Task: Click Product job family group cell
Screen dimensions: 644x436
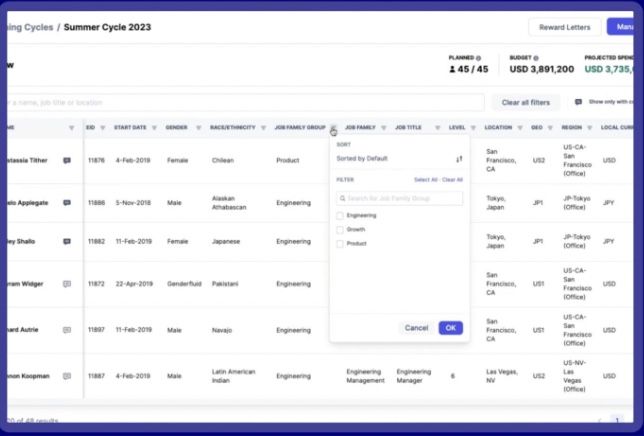Action: point(288,161)
